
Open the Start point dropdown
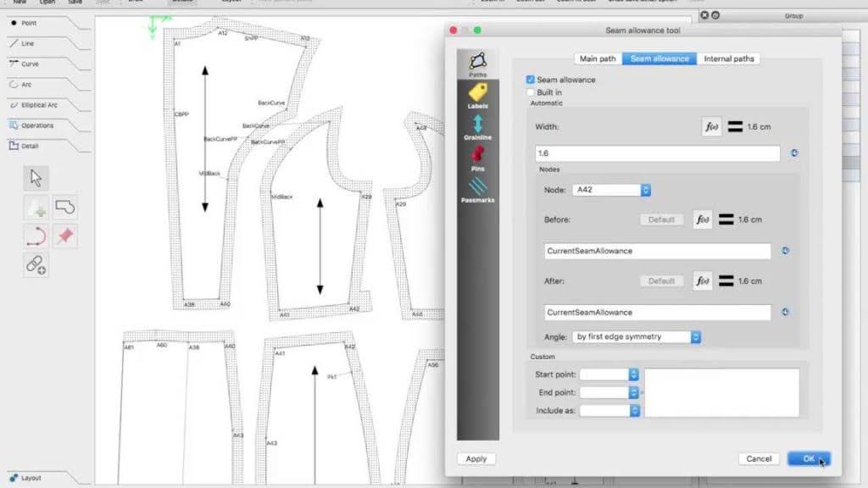(x=609, y=374)
